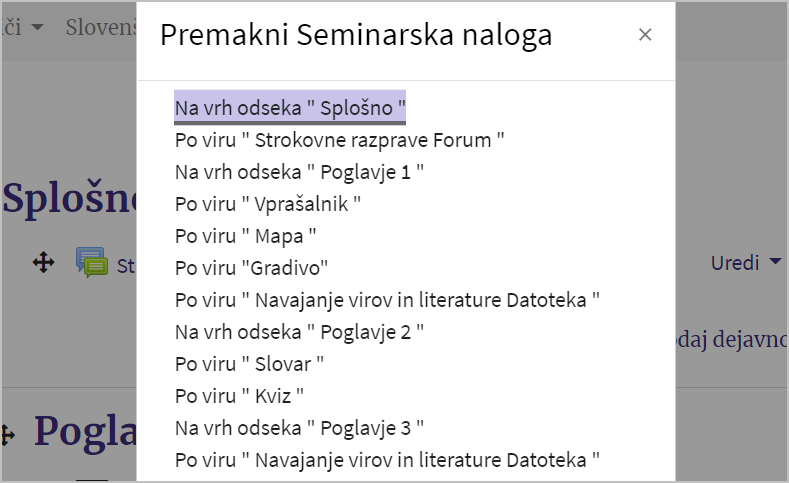Image resolution: width=789 pixels, height=483 pixels.
Task: Select Na vrh odseka "Poglavje 2"
Action: click(299, 332)
